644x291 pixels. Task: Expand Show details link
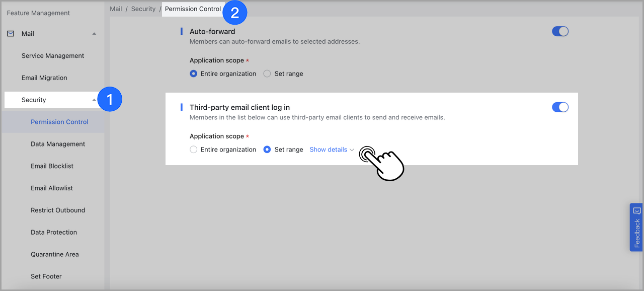click(332, 150)
